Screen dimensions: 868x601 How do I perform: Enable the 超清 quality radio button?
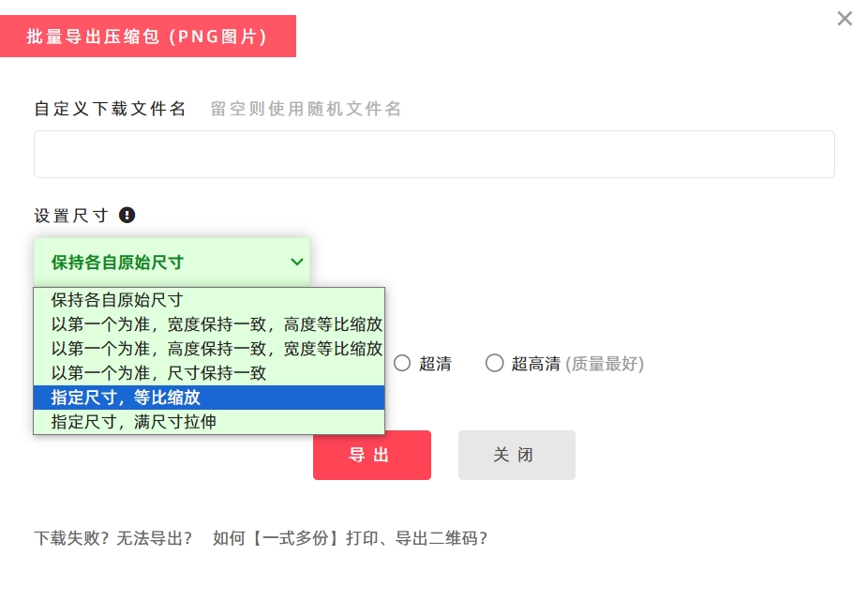(402, 363)
